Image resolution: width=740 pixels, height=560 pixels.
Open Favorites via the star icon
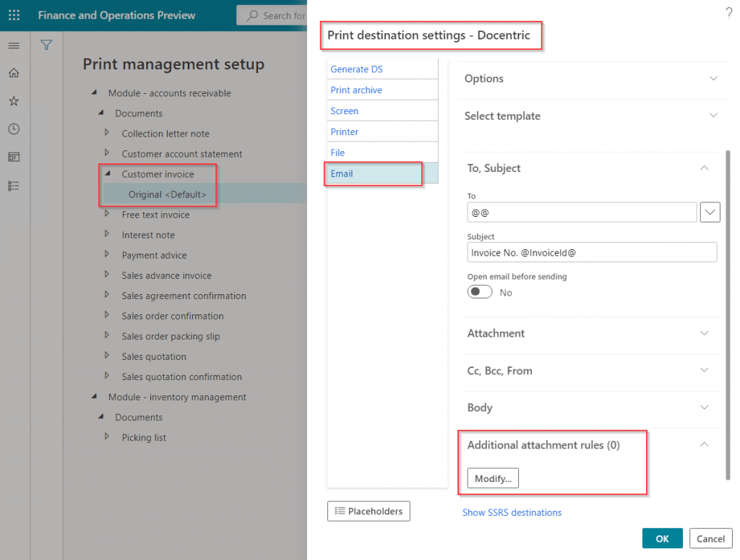[13, 101]
